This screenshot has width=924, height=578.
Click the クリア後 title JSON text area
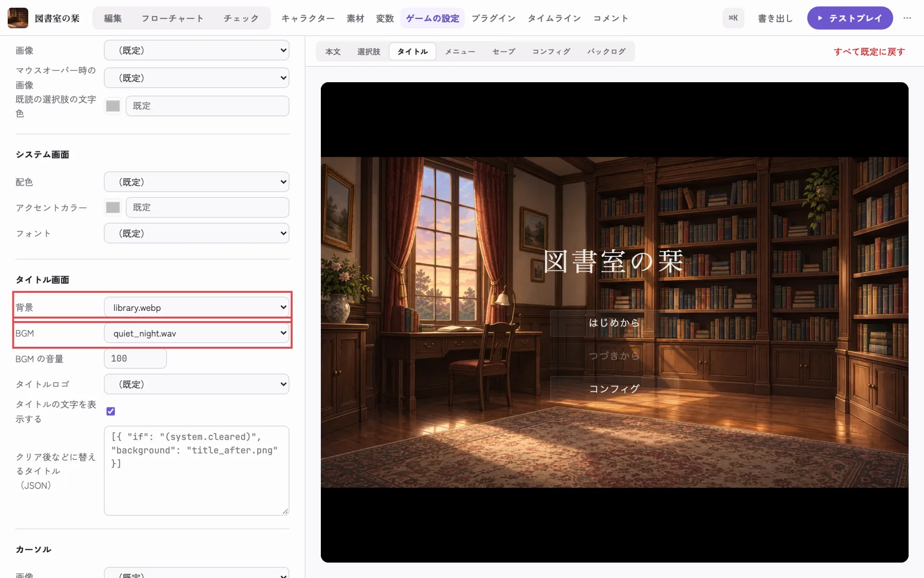pyautogui.click(x=197, y=471)
